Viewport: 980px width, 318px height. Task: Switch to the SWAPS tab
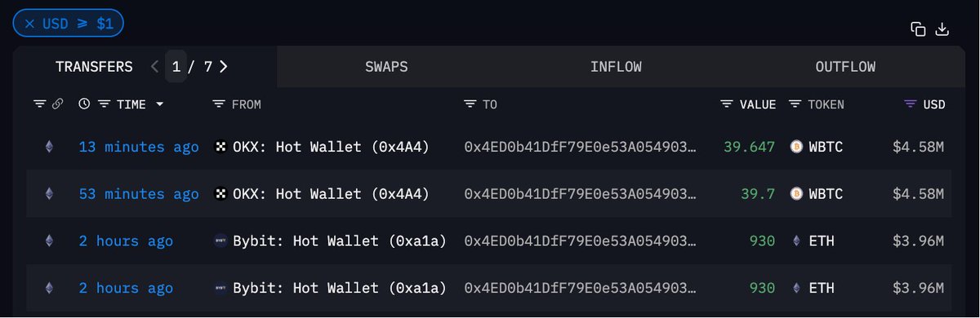pyautogui.click(x=386, y=67)
